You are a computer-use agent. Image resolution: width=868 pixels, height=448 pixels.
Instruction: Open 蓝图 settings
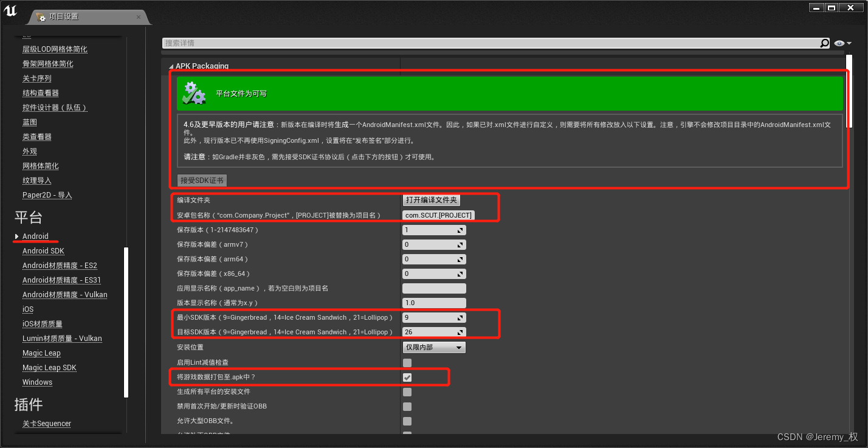[x=30, y=122]
